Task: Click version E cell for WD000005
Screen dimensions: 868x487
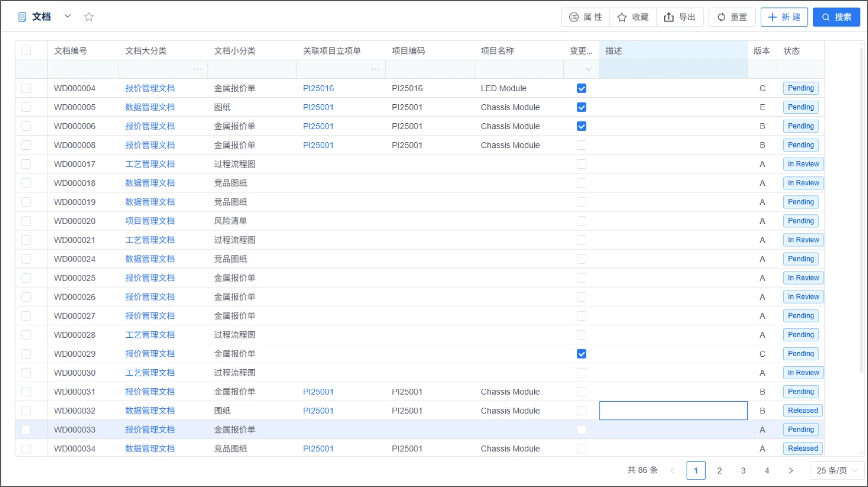Action: (x=762, y=107)
